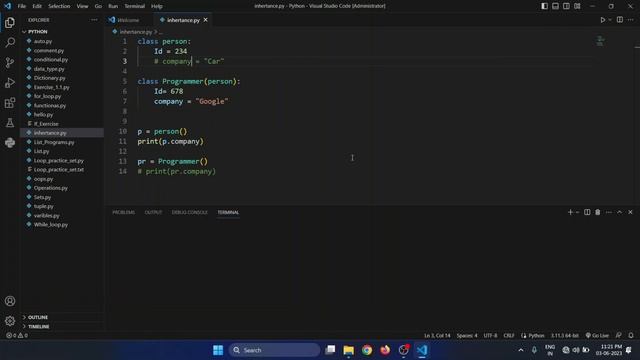Open the Go menu
The width and height of the screenshot is (640, 360).
coord(98,6)
